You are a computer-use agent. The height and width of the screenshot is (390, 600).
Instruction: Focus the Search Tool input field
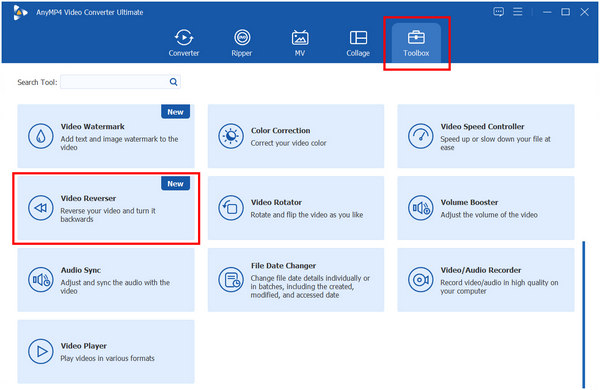pos(120,82)
